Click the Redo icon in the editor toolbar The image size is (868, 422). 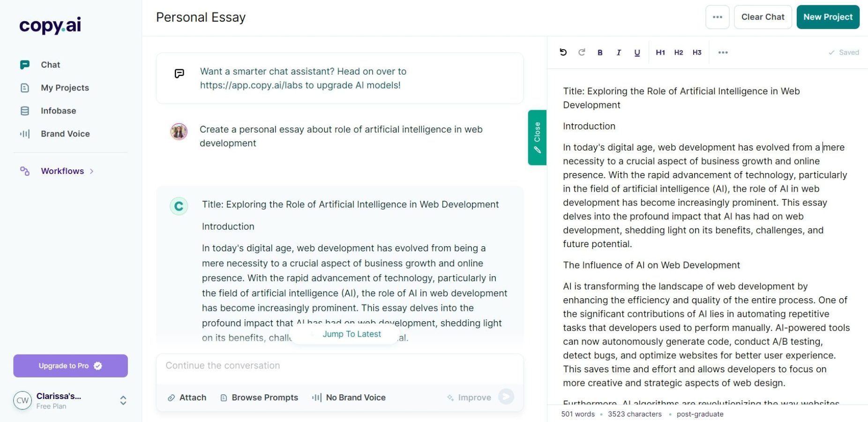pyautogui.click(x=582, y=52)
